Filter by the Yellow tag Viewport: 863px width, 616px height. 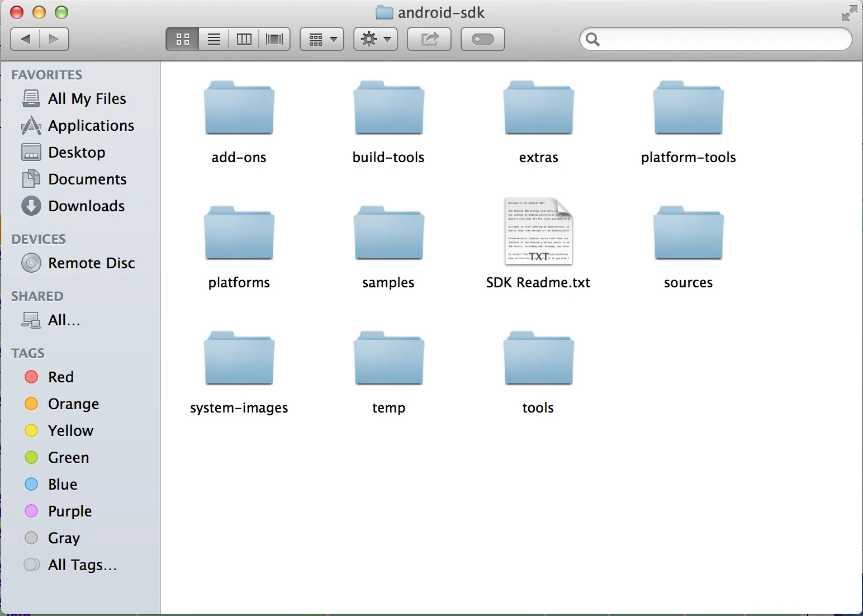pos(80,431)
